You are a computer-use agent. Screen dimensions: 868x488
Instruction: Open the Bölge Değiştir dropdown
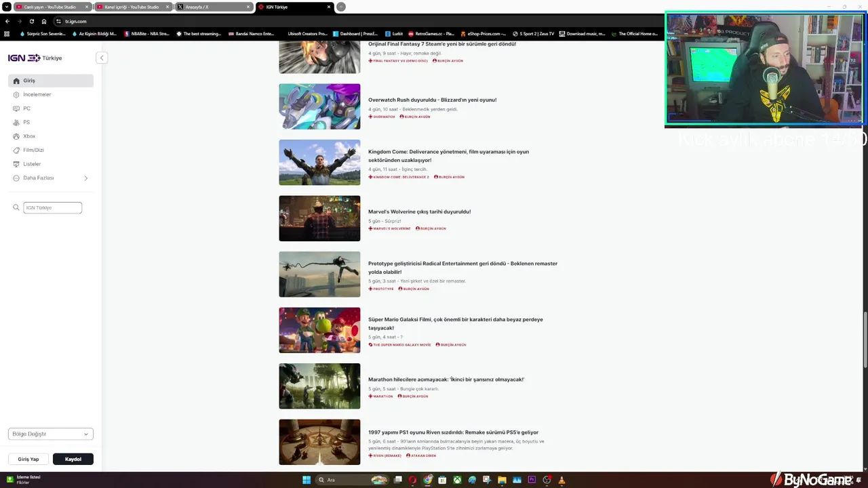pyautogui.click(x=51, y=434)
